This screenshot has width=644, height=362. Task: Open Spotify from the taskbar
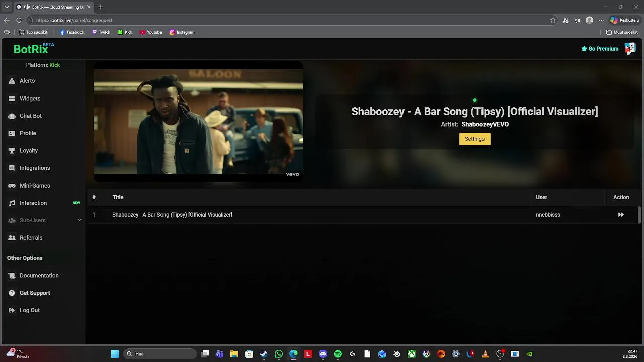[338, 354]
